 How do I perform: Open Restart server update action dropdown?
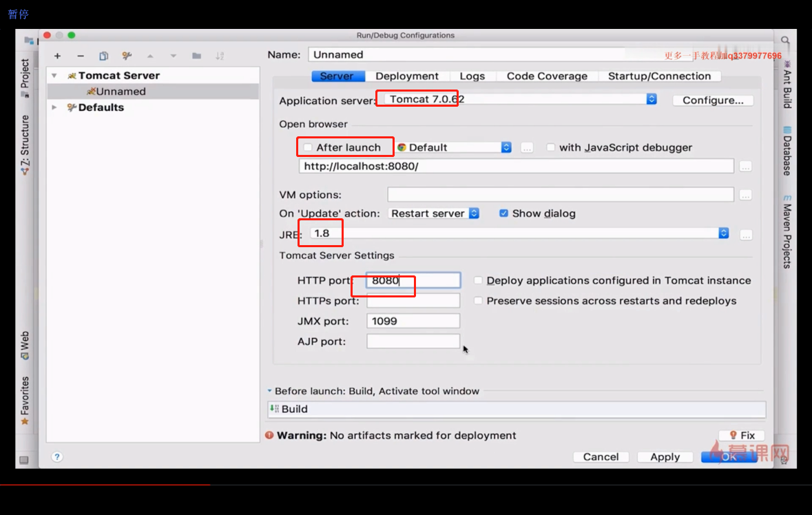(474, 213)
